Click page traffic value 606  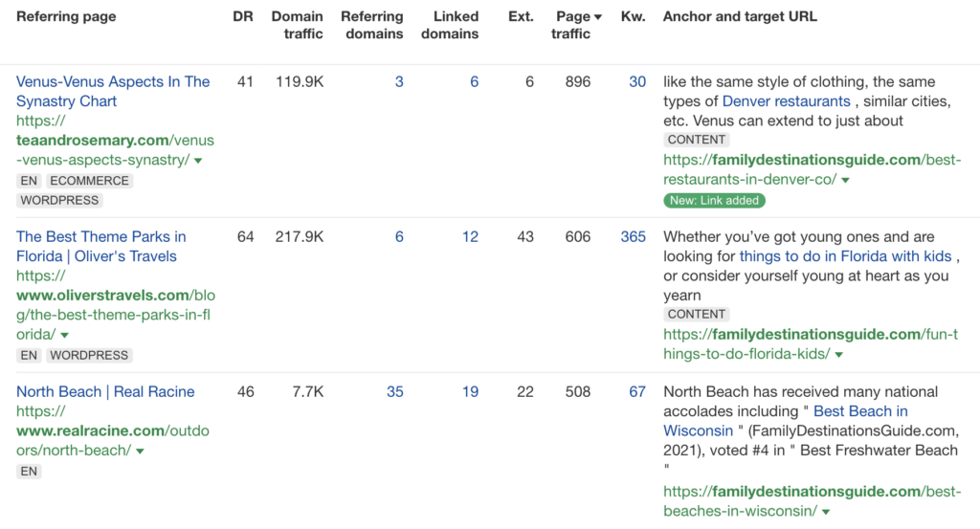pos(578,236)
